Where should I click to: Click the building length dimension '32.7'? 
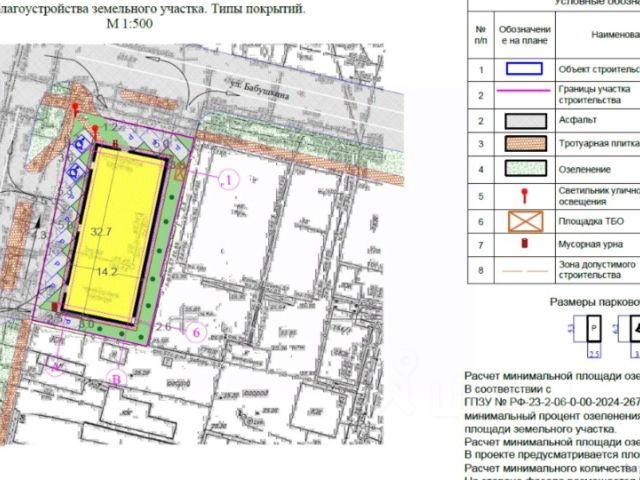pos(101,232)
